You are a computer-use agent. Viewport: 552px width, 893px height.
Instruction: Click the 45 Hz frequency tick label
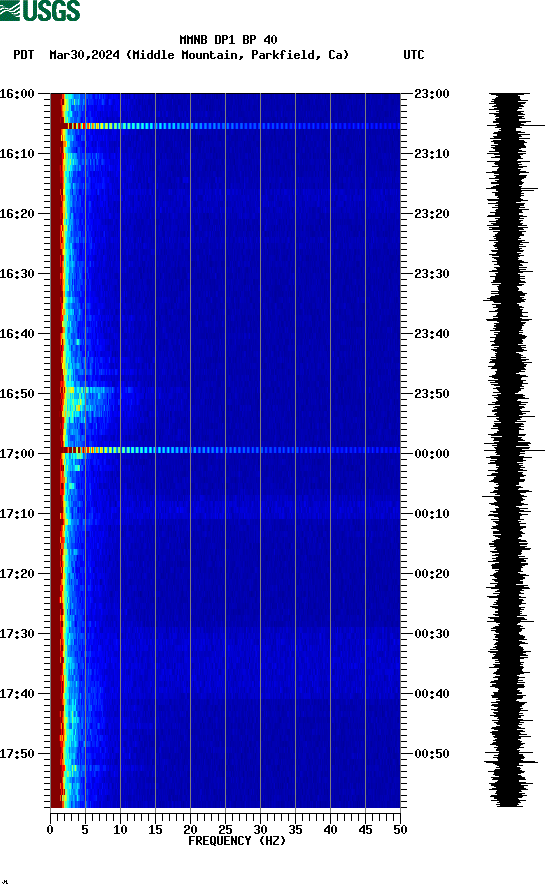coord(365,830)
